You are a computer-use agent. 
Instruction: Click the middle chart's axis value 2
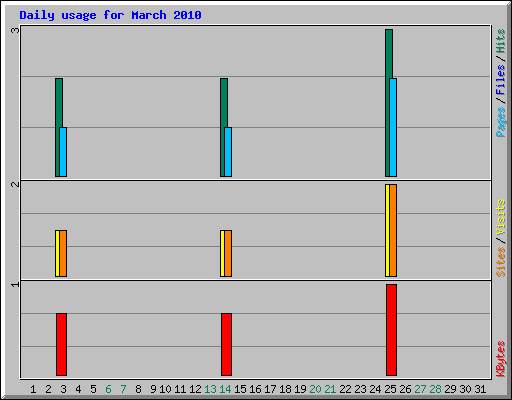(x=15, y=184)
